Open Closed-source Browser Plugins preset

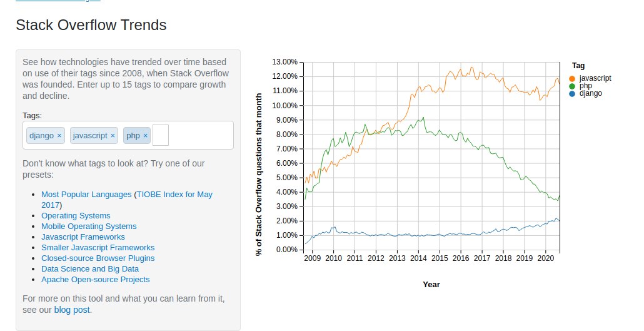98,258
